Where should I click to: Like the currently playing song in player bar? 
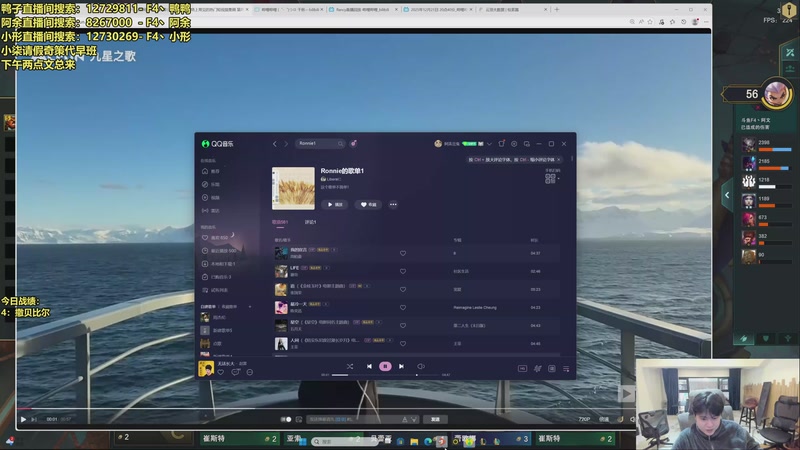tap(221, 372)
